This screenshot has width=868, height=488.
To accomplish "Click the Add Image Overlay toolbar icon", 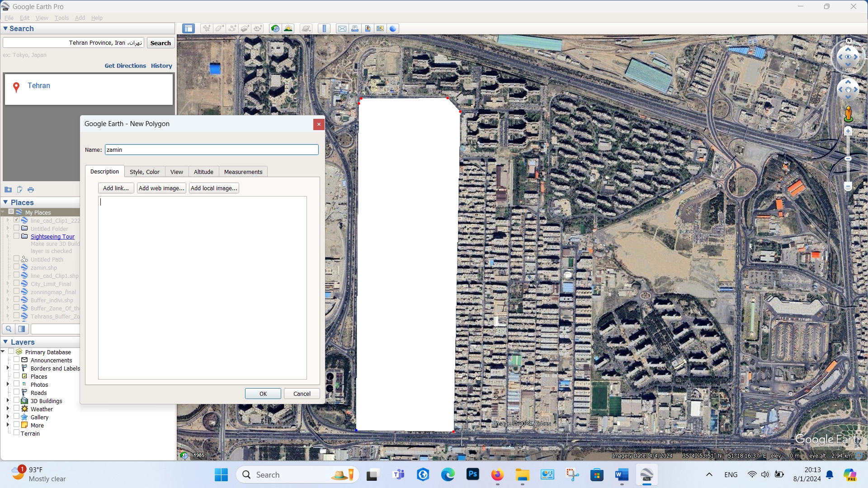I will [x=245, y=28].
